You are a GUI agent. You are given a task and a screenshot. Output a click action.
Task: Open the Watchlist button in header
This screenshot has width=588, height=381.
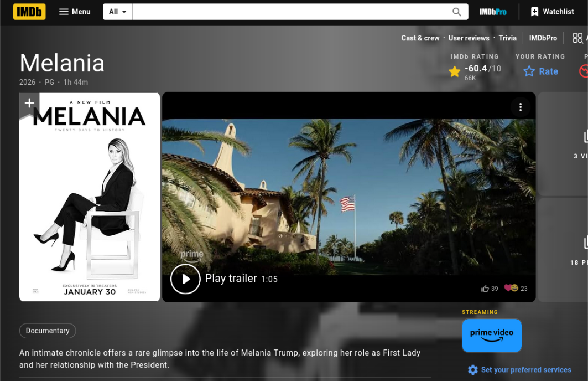[552, 12]
